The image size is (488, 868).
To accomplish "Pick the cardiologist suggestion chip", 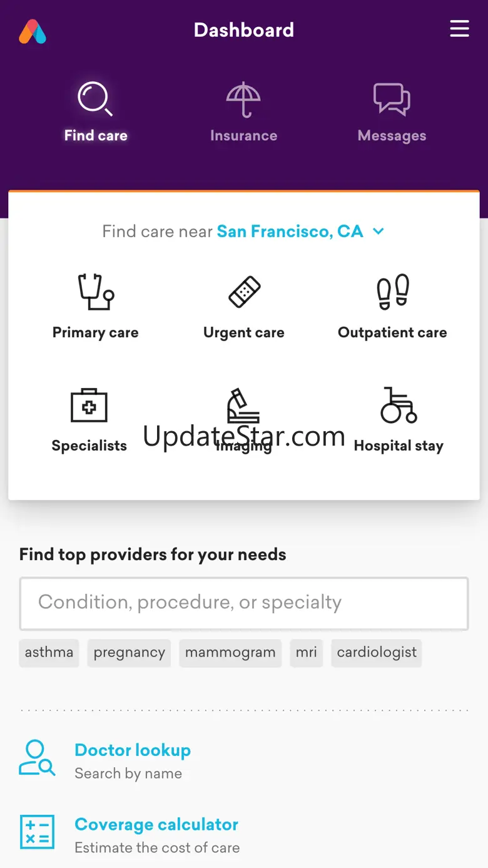I will pyautogui.click(x=377, y=653).
